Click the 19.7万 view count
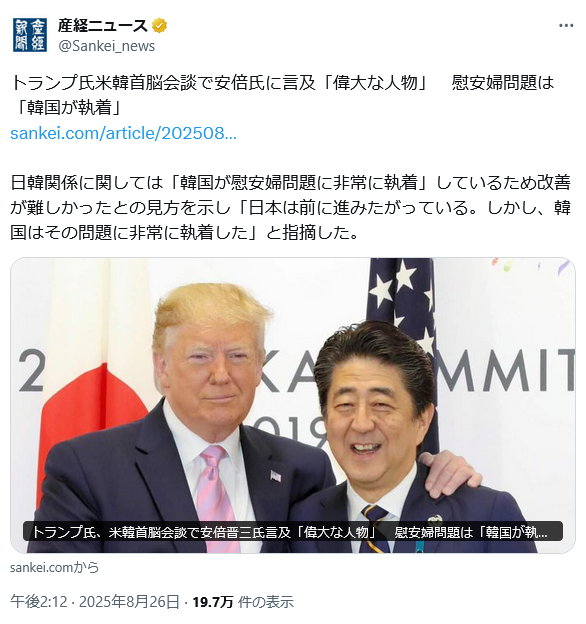586x624 pixels. tap(213, 602)
